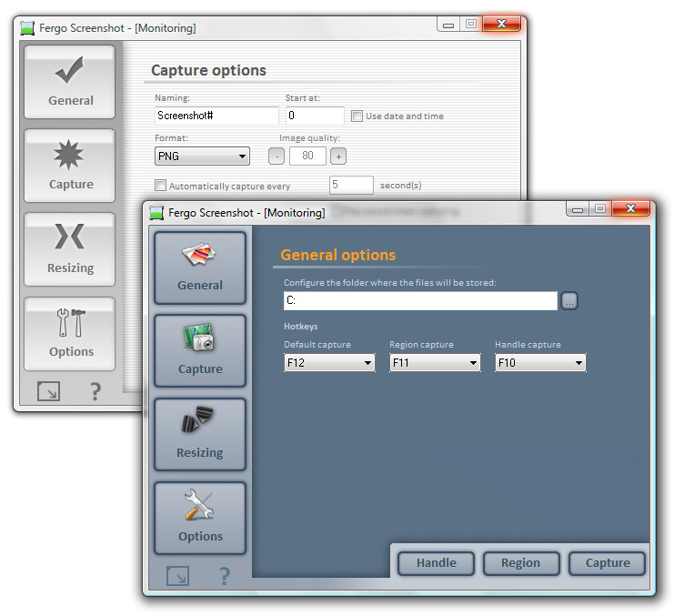This screenshot has width=674, height=616.
Task: Click help question mark in back window
Action: click(x=96, y=391)
